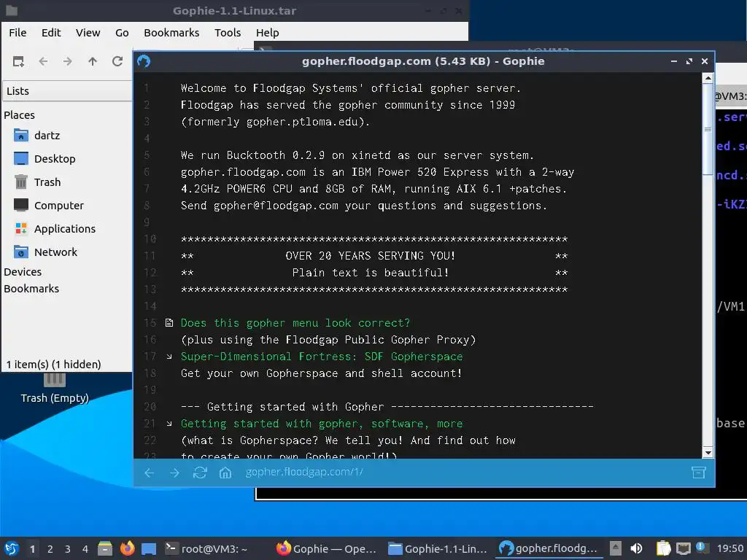Open the volume control tray icon
Screen dimensions: 747x560
tap(636, 548)
